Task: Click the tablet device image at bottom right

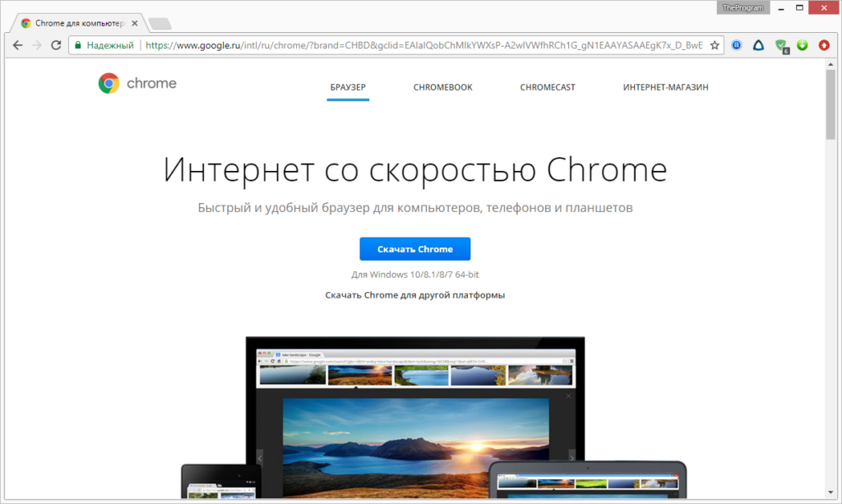Action: pos(587,479)
